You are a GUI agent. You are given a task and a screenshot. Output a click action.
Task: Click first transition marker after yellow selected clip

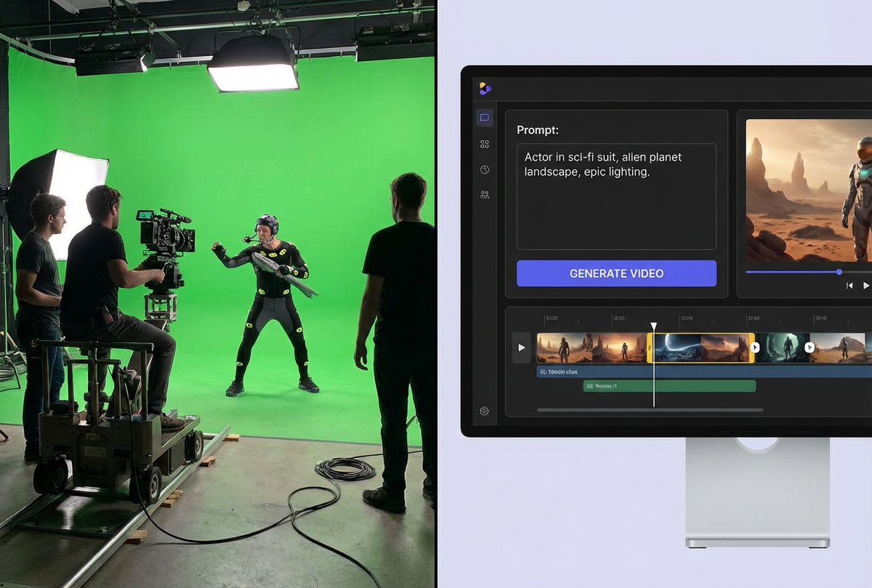(754, 347)
